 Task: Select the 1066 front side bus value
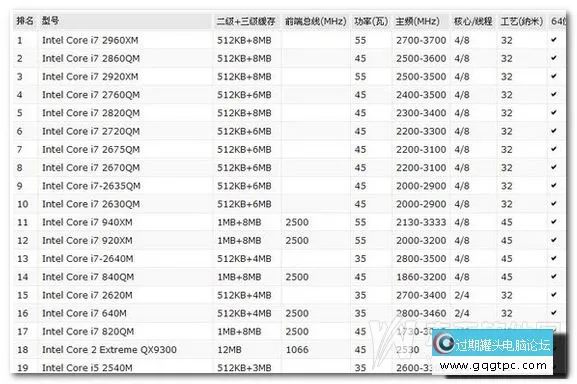(297, 349)
